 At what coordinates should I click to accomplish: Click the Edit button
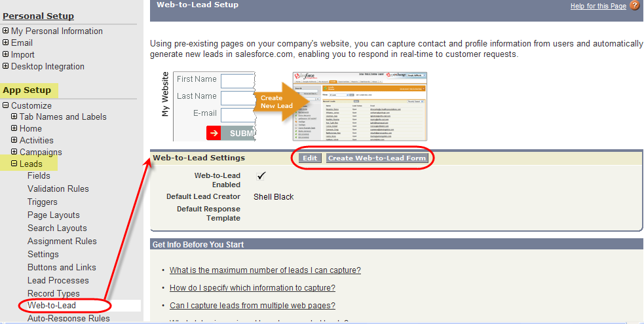(x=310, y=158)
